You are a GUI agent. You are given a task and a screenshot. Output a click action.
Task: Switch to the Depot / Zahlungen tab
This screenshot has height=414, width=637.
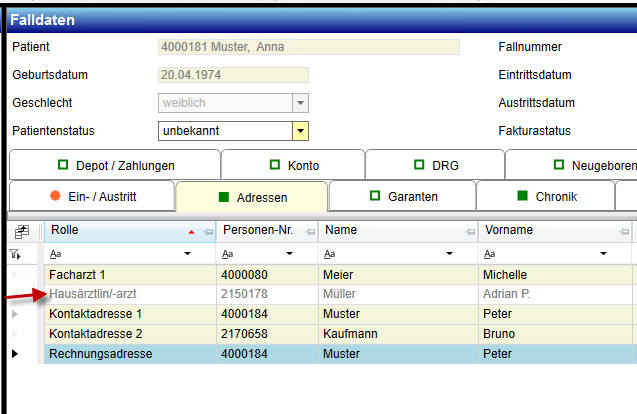pyautogui.click(x=115, y=165)
